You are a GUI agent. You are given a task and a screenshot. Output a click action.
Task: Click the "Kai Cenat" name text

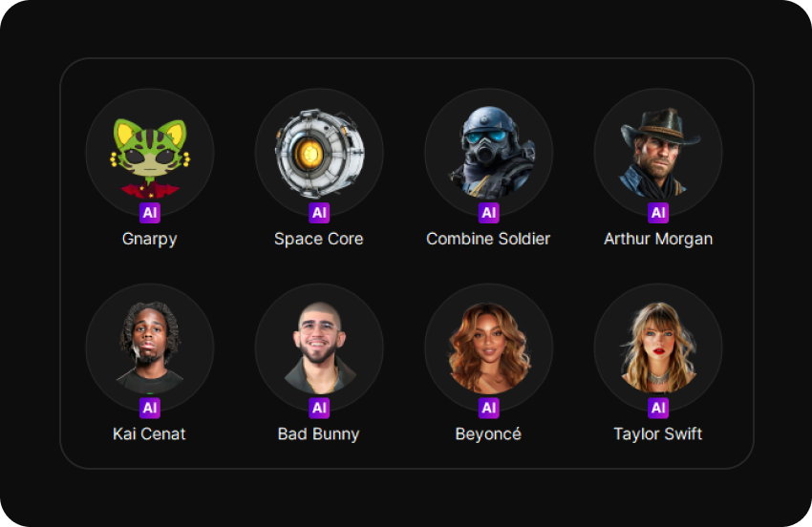150,433
